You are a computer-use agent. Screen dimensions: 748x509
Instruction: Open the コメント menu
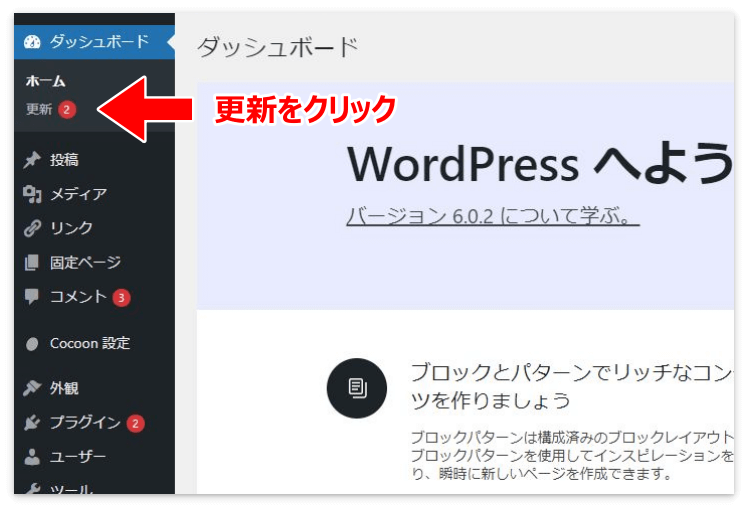coord(94,297)
